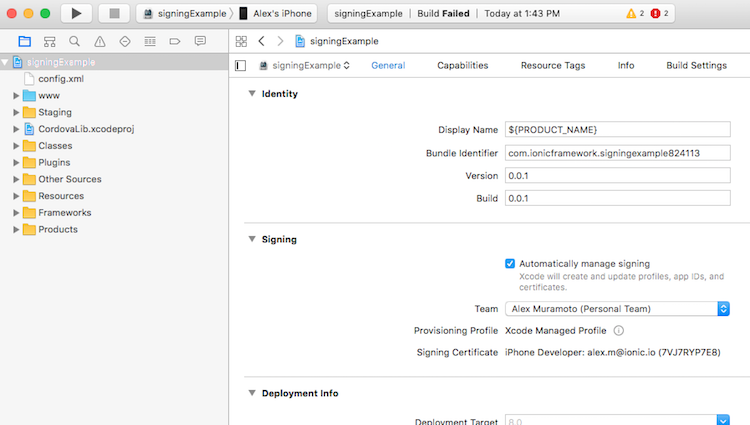Switch to the Capabilities tab

tap(462, 66)
